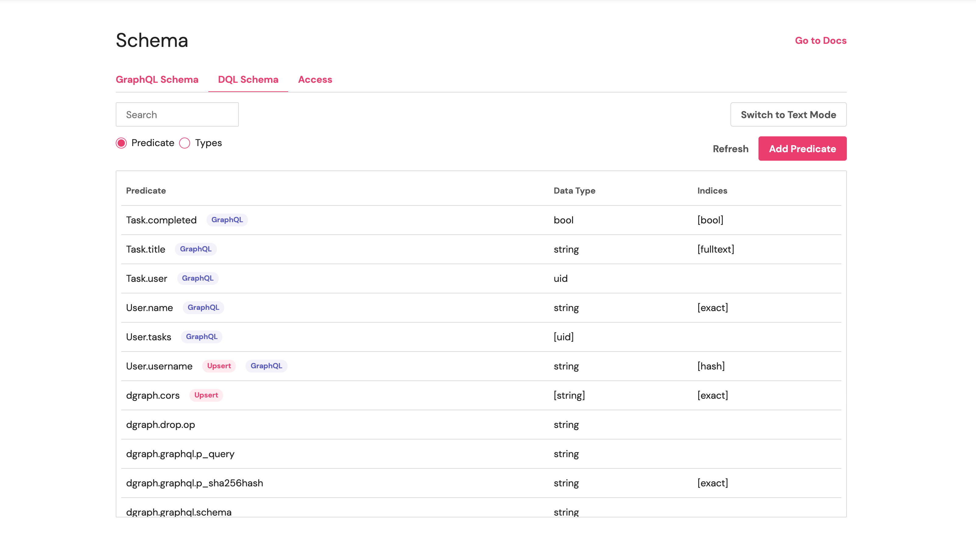Click the [string] data type cell
Image resolution: width=976 pixels, height=560 pixels.
[569, 395]
